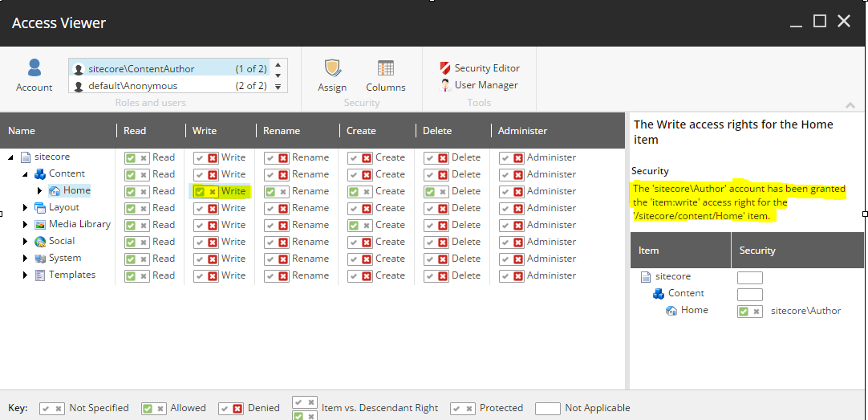Collapse the ribbon with the chevron
868x420 pixels.
click(850, 104)
